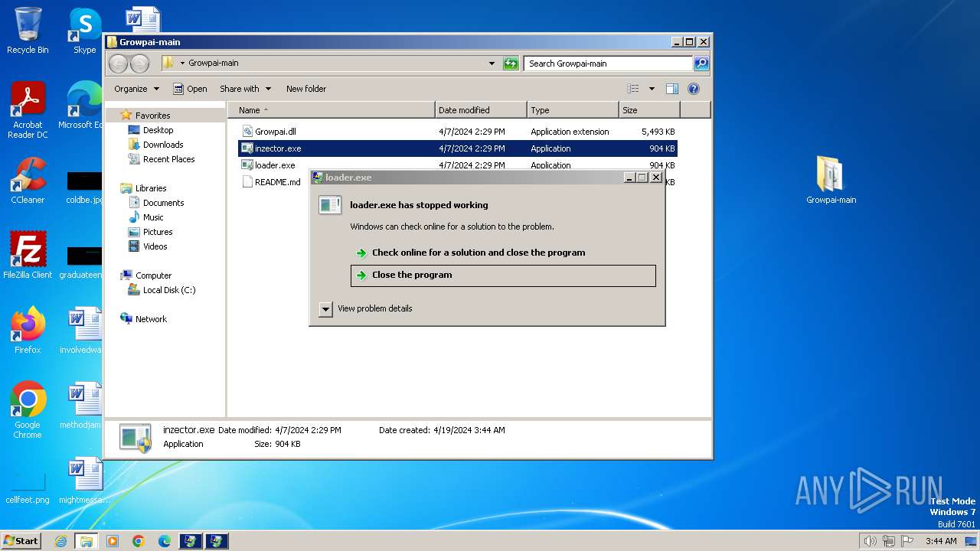Screen dimensions: 980x551
Task: Click the search magnifier icon in Explorer
Action: 701,64
